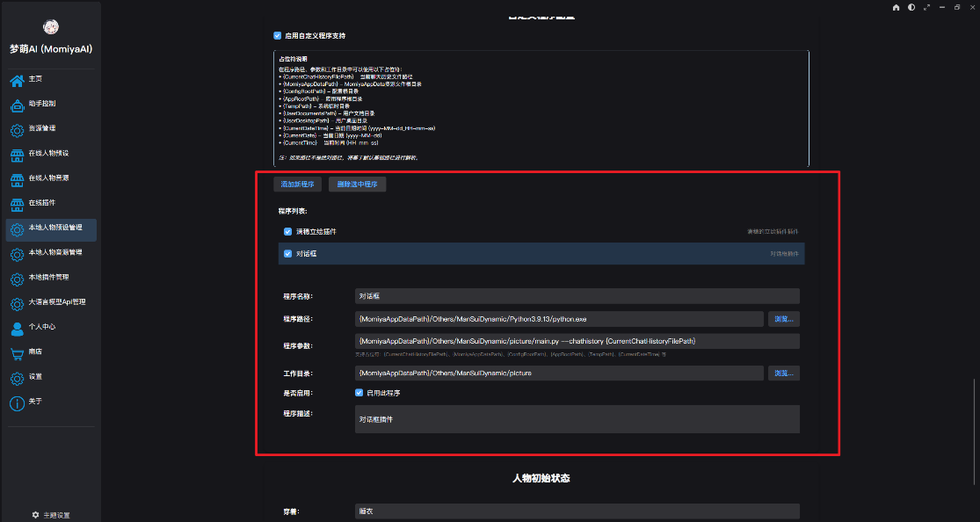Viewport: 980px width, 522px height.
Task: Toggle the 对话框 program checkbox in list
Action: point(288,254)
